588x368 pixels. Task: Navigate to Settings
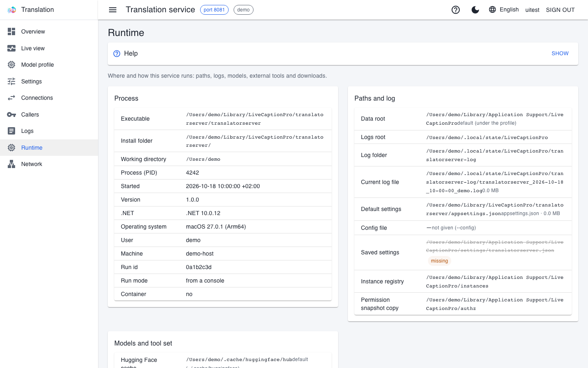coord(49,81)
